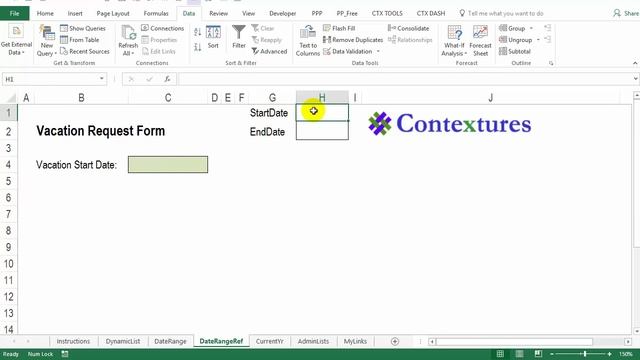This screenshot has width=640, height=360.
Task: Zoom in with plus button
Action: (x=609, y=354)
